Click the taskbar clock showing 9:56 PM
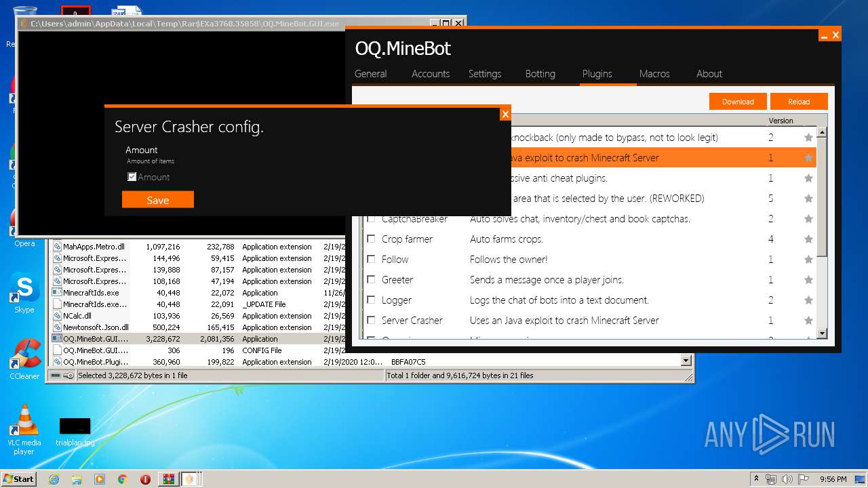 click(x=833, y=479)
